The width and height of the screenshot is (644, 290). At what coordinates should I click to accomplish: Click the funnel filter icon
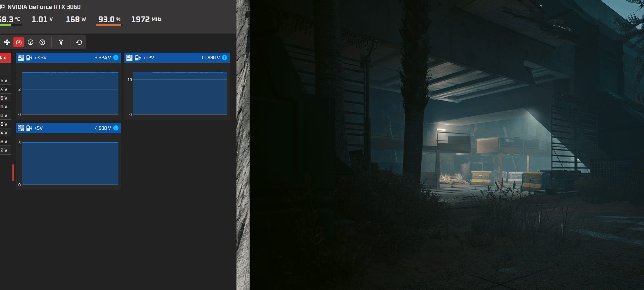(61, 42)
